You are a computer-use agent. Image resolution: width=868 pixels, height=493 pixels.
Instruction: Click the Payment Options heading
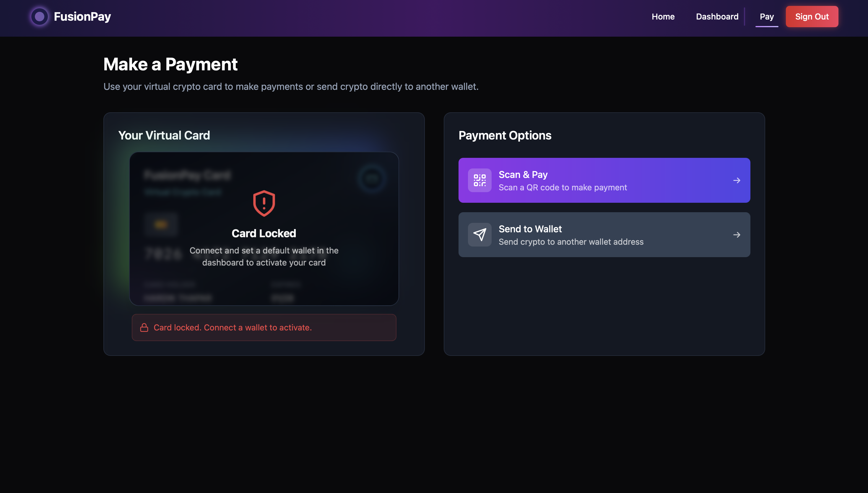tap(505, 135)
